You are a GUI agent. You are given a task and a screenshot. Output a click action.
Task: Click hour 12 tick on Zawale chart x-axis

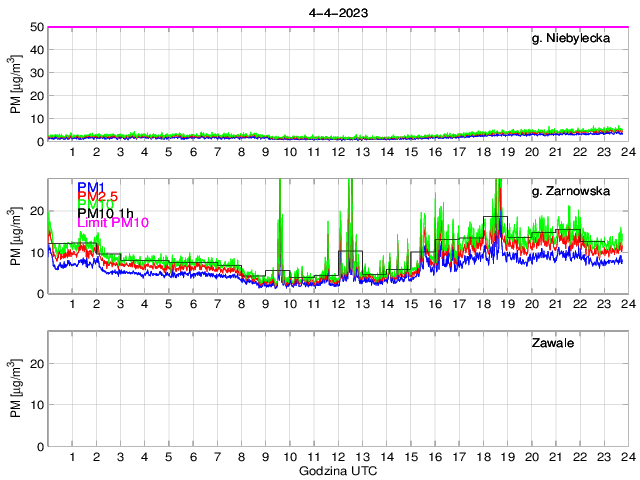click(338, 457)
